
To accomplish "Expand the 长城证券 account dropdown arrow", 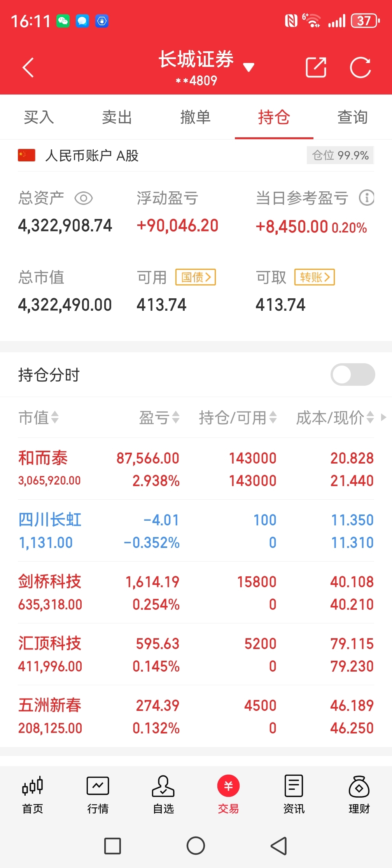I will pos(248,67).
